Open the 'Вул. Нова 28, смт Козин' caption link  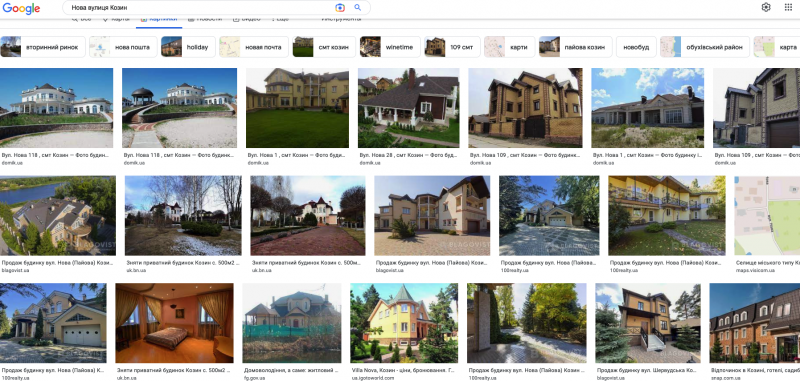409,155
